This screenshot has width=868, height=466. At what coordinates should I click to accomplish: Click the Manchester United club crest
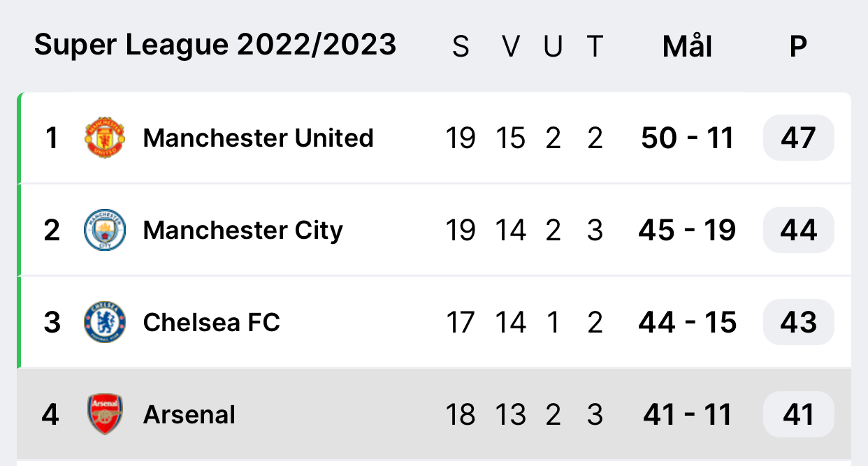click(x=105, y=138)
